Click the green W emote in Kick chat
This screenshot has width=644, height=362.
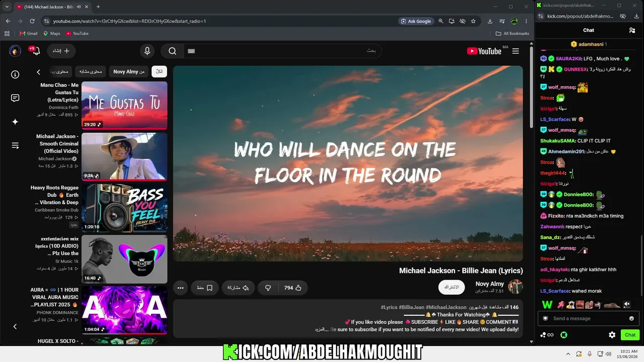click(x=547, y=304)
